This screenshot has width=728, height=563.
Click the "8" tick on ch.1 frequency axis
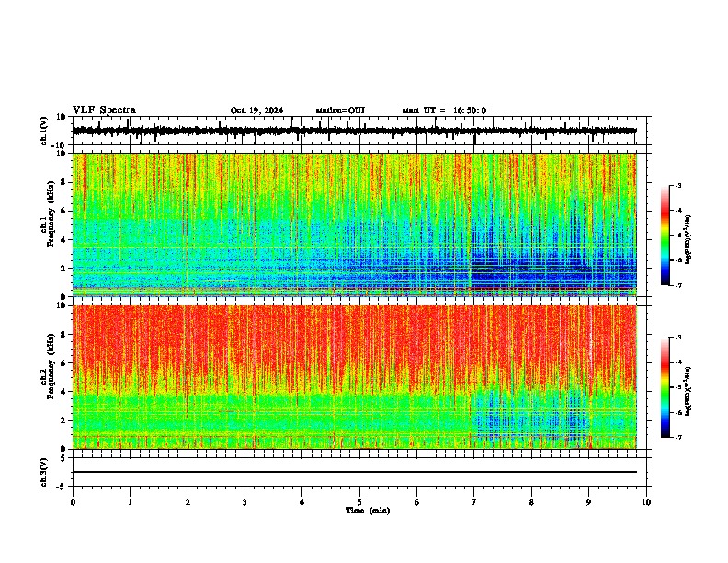coord(63,182)
